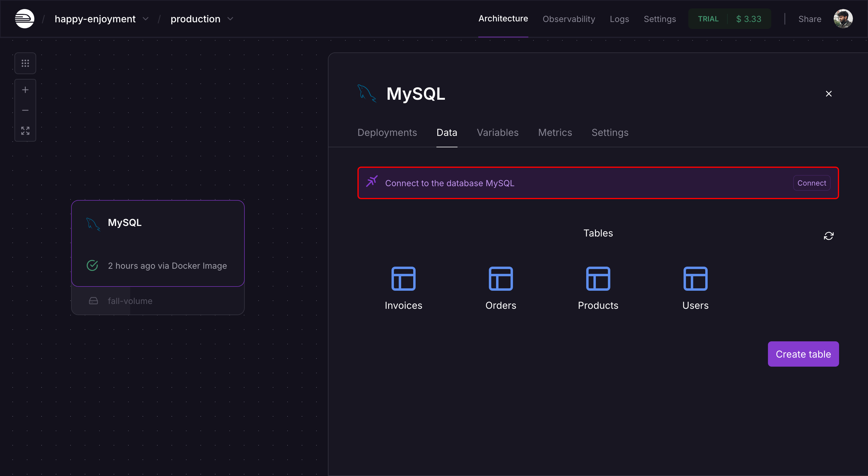Image resolution: width=868 pixels, height=476 pixels.
Task: Click the fall-volume disk icon
Action: (93, 301)
